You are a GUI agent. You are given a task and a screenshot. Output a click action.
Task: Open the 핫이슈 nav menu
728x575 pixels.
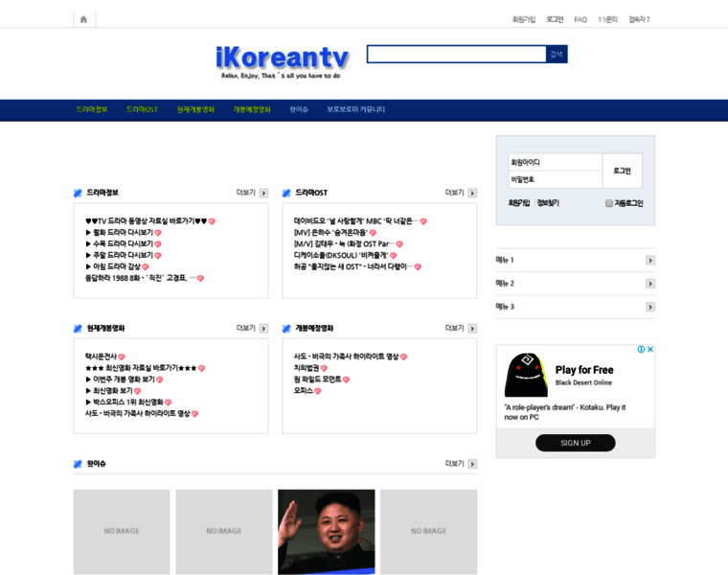299,109
